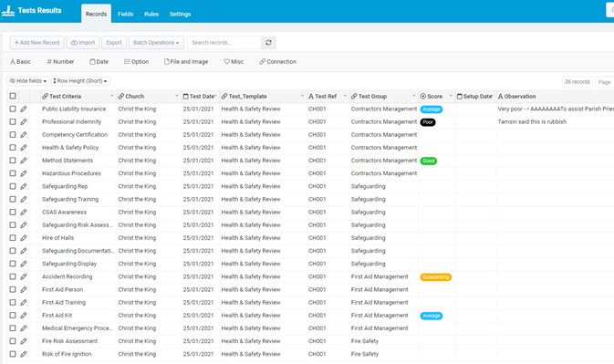Tick the checkbox for Public Liability Insurance
Screen dimensions: 614x364
click(x=13, y=109)
